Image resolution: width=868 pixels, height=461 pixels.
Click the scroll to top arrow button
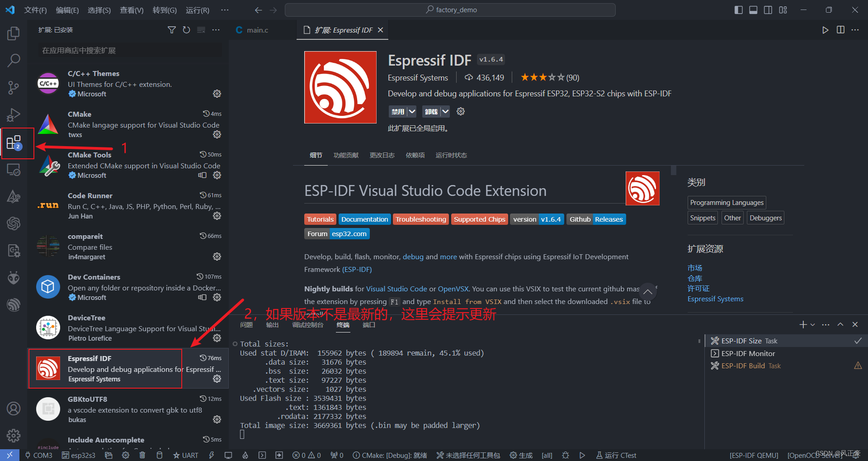point(647,292)
